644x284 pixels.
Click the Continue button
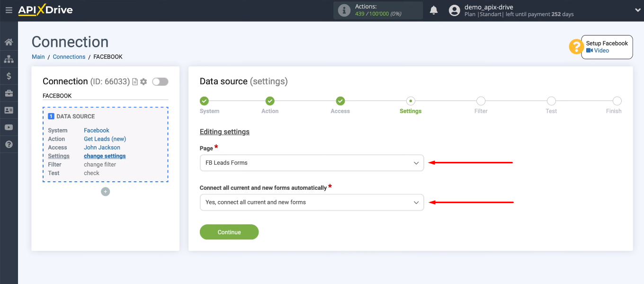pos(229,232)
